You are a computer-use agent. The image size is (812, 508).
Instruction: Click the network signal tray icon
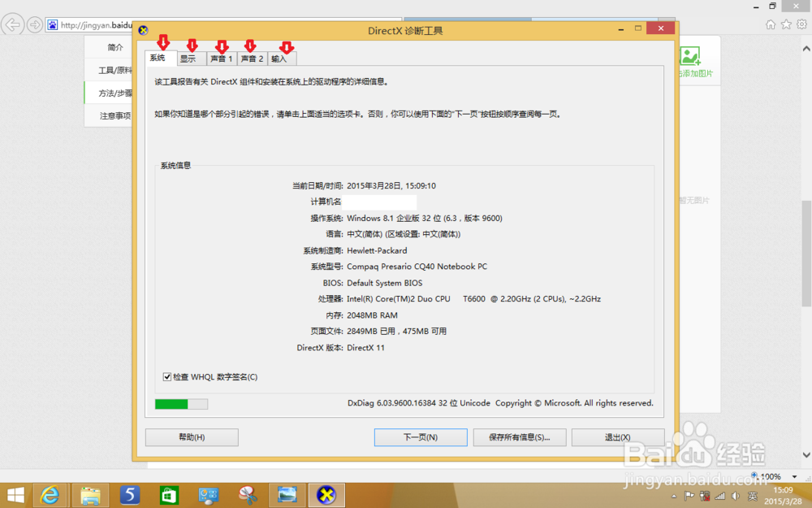[x=719, y=496]
